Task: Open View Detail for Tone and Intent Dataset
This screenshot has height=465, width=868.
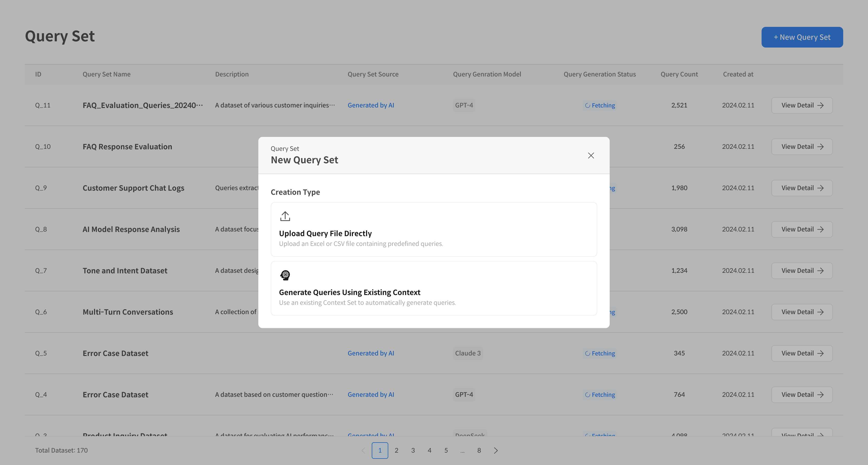Action: coord(802,270)
